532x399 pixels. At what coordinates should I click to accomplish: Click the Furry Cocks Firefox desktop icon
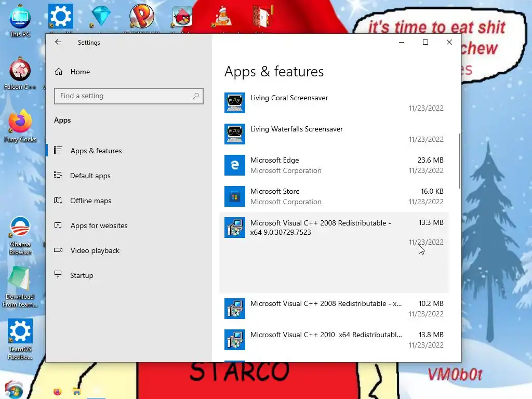click(20, 126)
